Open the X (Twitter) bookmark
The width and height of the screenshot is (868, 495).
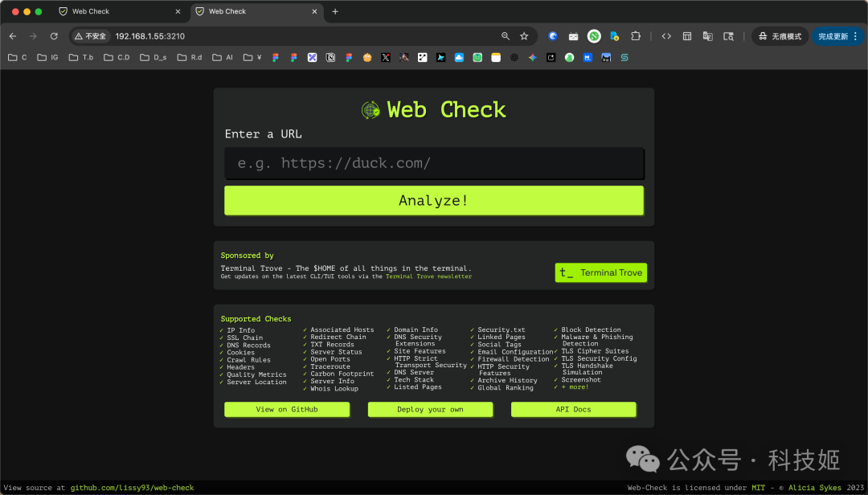(x=386, y=57)
